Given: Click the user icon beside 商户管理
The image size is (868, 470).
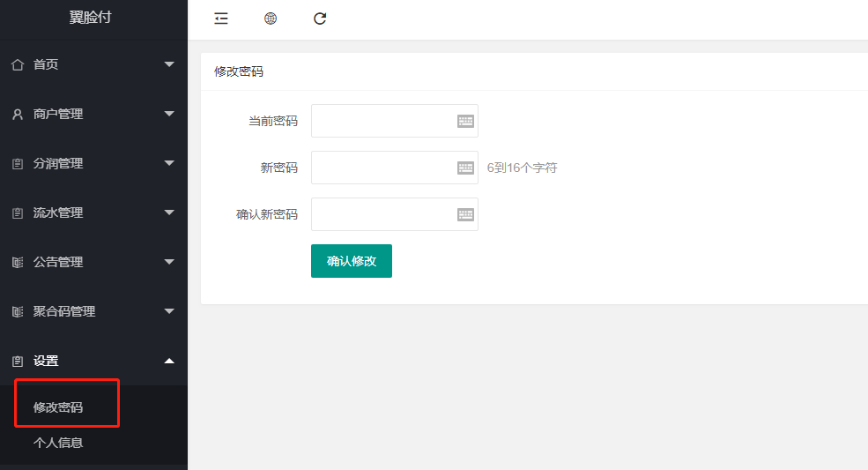Looking at the screenshot, I should coord(18,114).
